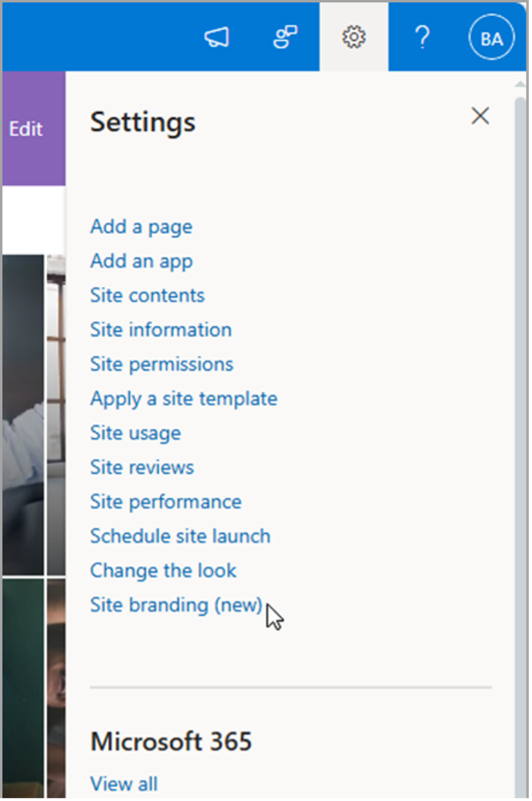Image resolution: width=532 pixels, height=801 pixels.
Task: Open the help question mark icon
Action: coord(422,37)
